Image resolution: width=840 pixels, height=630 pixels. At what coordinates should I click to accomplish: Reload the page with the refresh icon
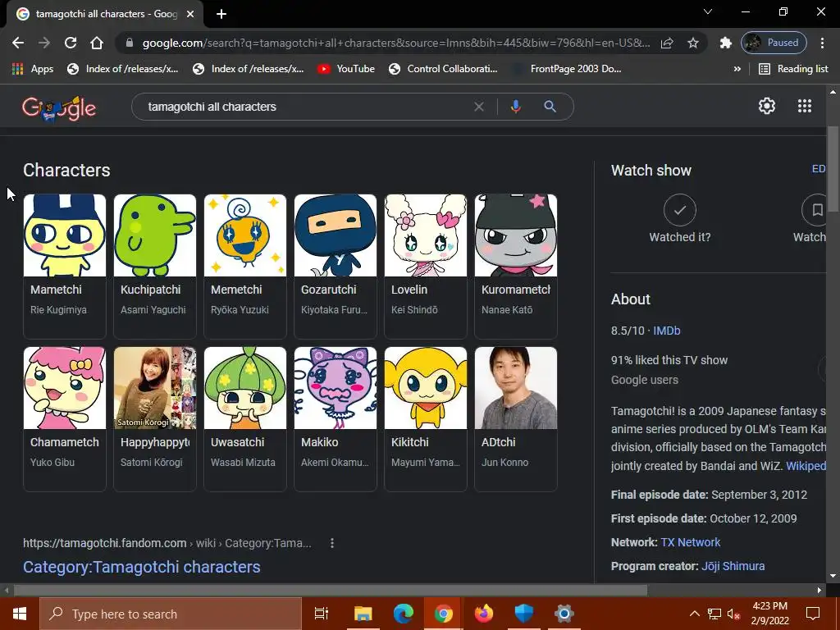coord(71,43)
